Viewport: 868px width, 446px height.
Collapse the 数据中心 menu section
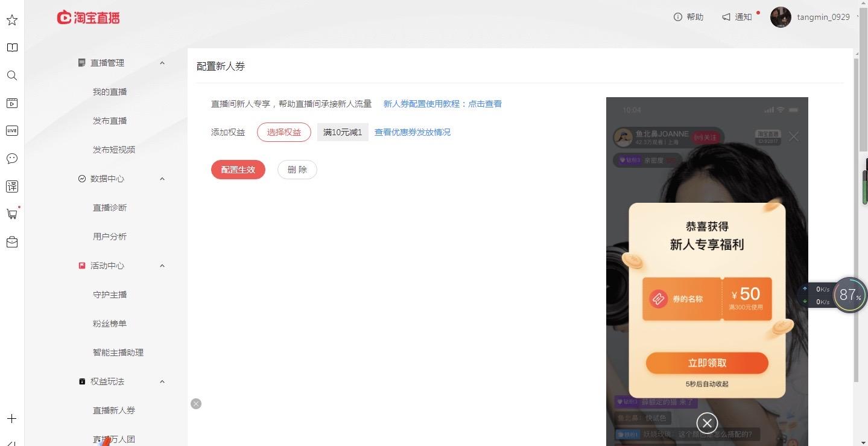162,179
